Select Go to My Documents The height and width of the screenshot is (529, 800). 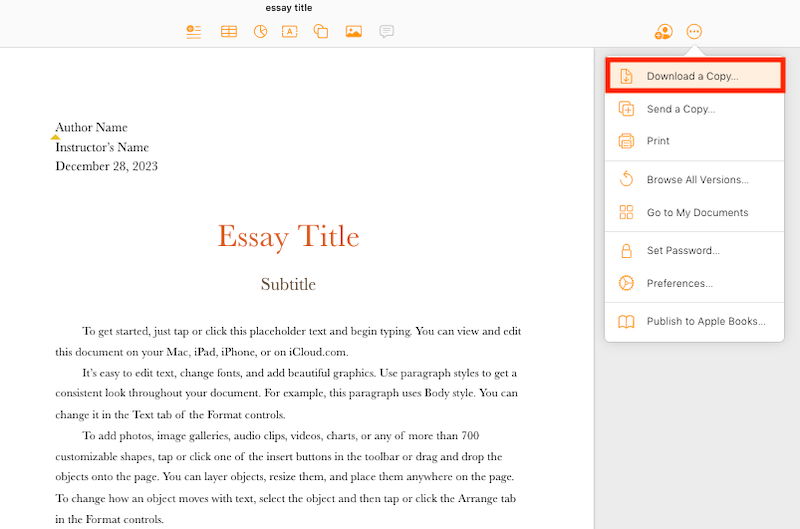697,212
